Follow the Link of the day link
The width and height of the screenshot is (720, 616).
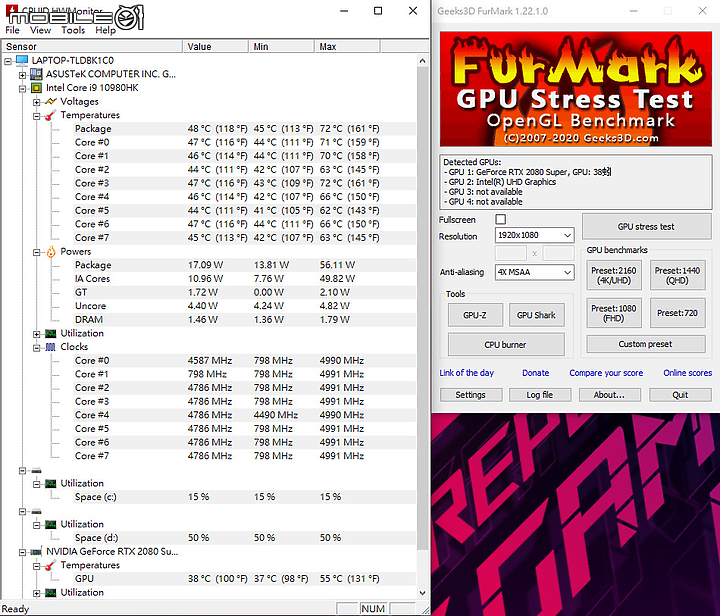coord(467,373)
